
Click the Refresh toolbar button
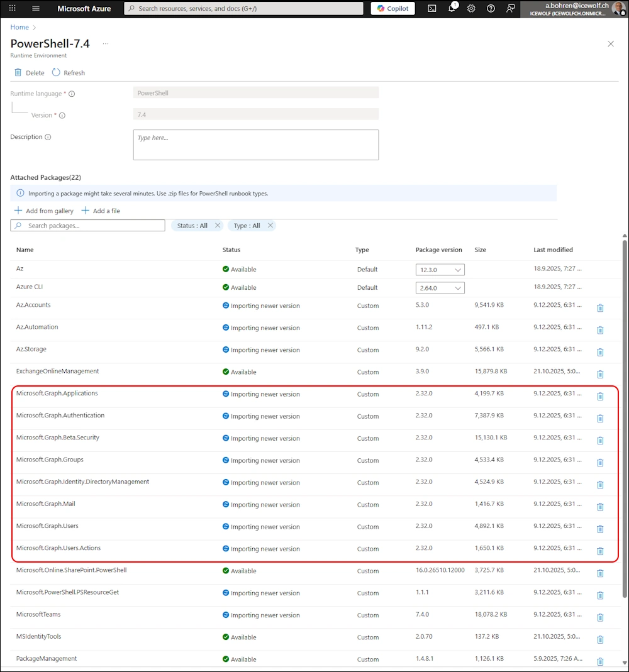pyautogui.click(x=68, y=73)
